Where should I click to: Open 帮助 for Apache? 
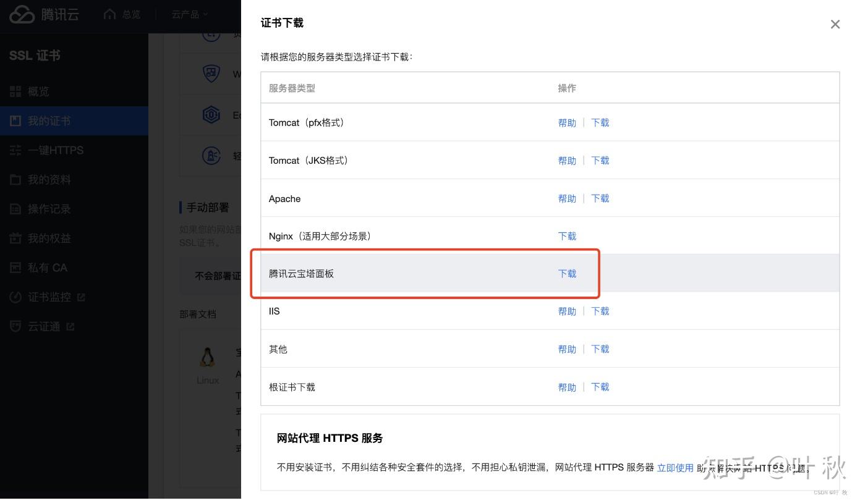pos(567,198)
